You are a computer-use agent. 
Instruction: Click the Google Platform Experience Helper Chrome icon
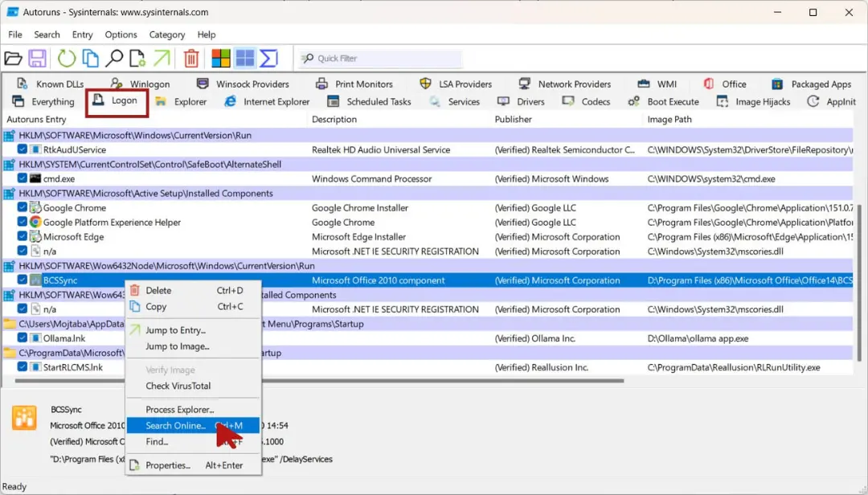(x=35, y=222)
